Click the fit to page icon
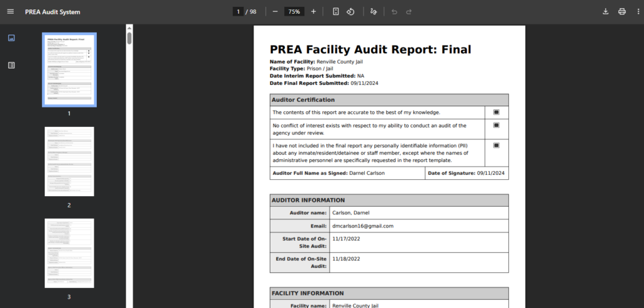This screenshot has width=644, height=308. 336,11
